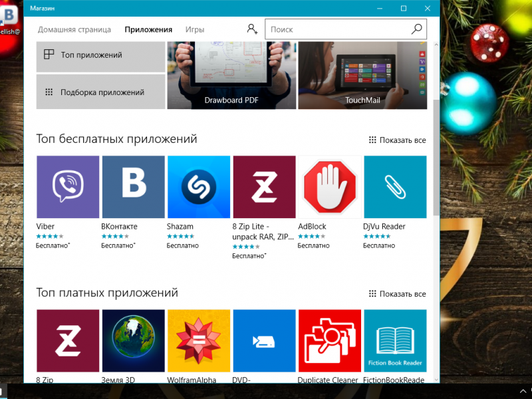Click the account sign-in icon

[252, 29]
